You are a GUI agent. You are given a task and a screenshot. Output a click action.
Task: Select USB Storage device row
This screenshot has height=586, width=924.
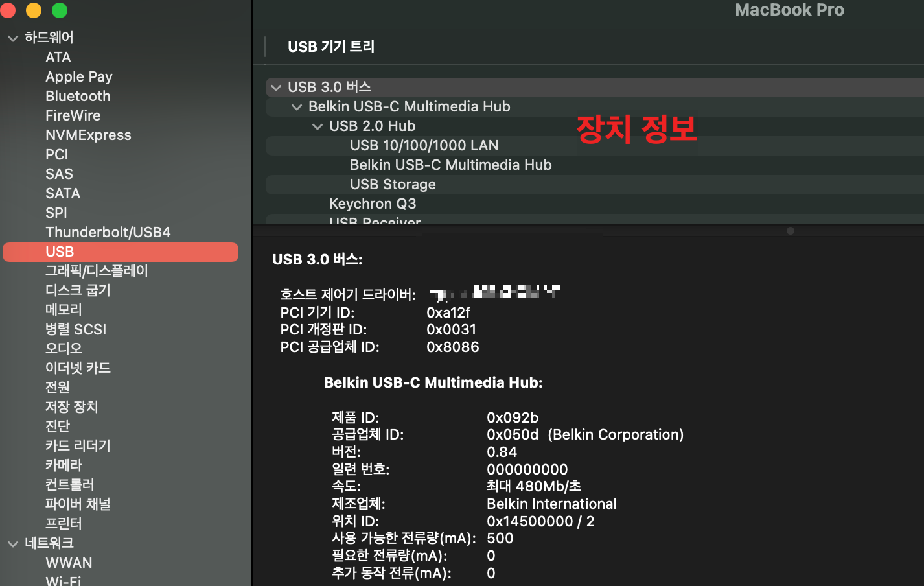[x=595, y=185]
